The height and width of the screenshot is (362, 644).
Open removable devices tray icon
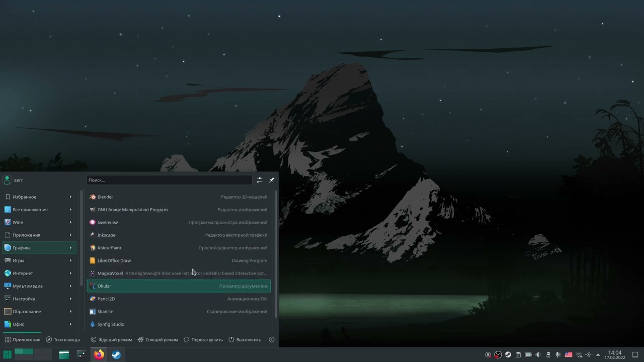pos(548,354)
